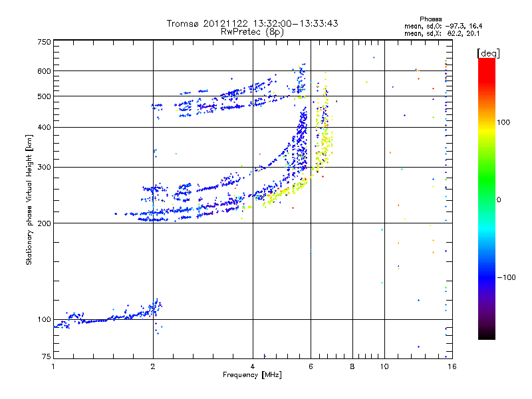Image resolution: width=532 pixels, height=399 pixels.
Task: Click the x-axis tick label "4"
Action: pos(253,366)
